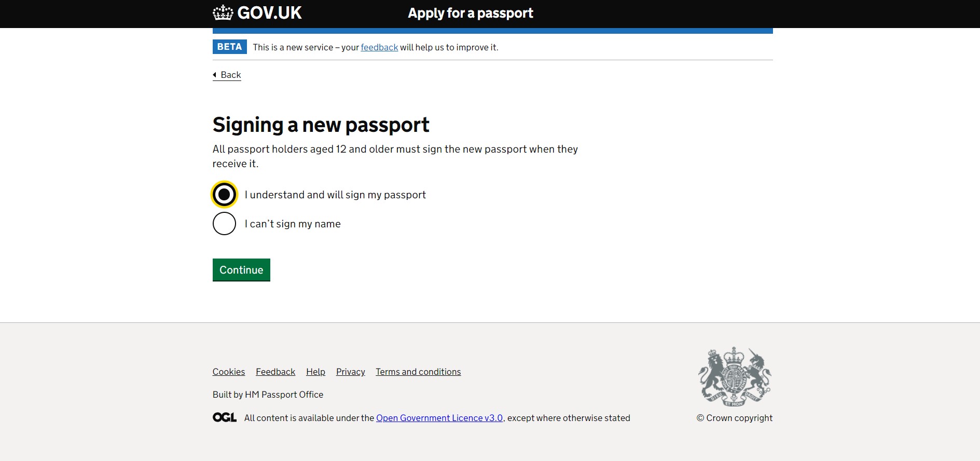
Task: Open the Feedback footer link
Action: [275, 372]
